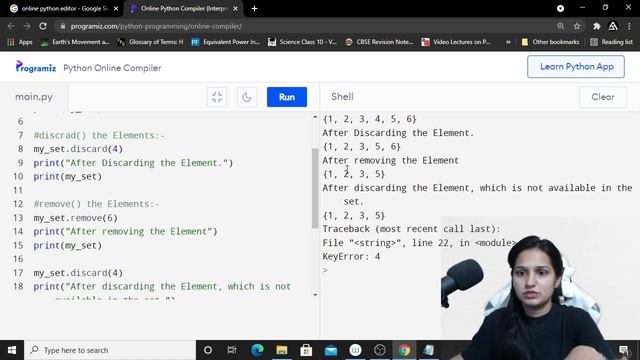Open the triangle-shaped extension icon in the toolbar
640x360 pixels.
pos(613,26)
